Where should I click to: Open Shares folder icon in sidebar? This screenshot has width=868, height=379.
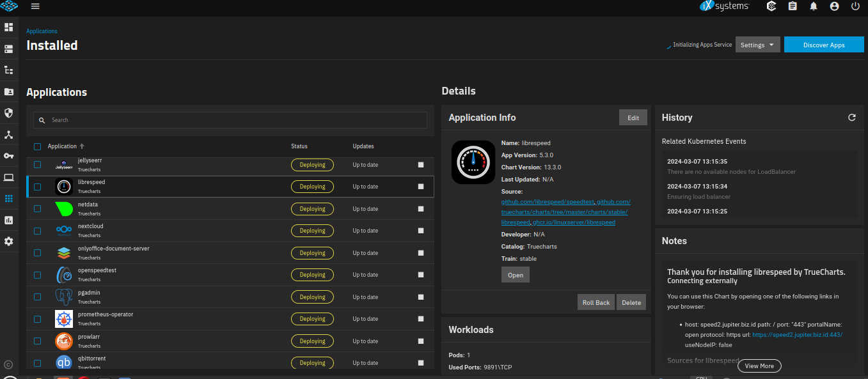(8, 91)
